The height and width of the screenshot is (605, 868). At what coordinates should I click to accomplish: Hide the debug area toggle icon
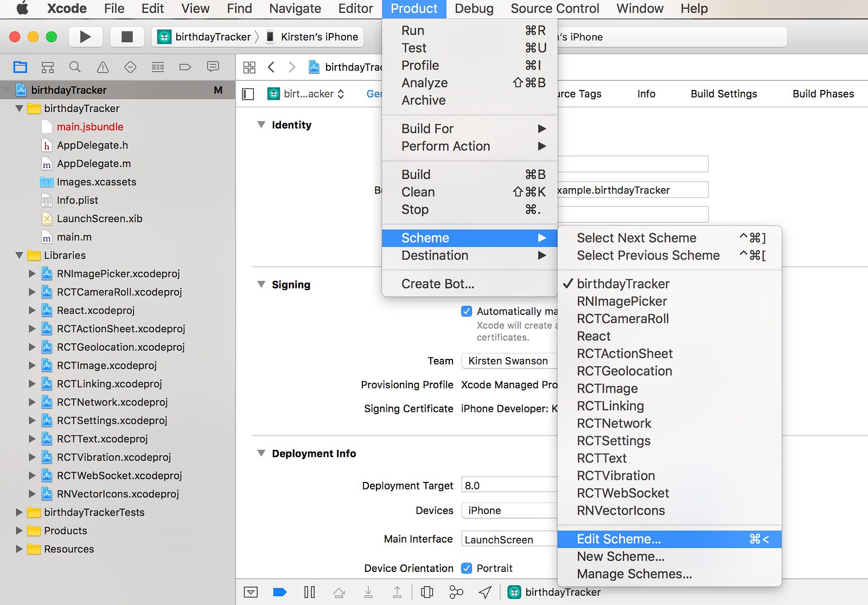[x=251, y=592]
